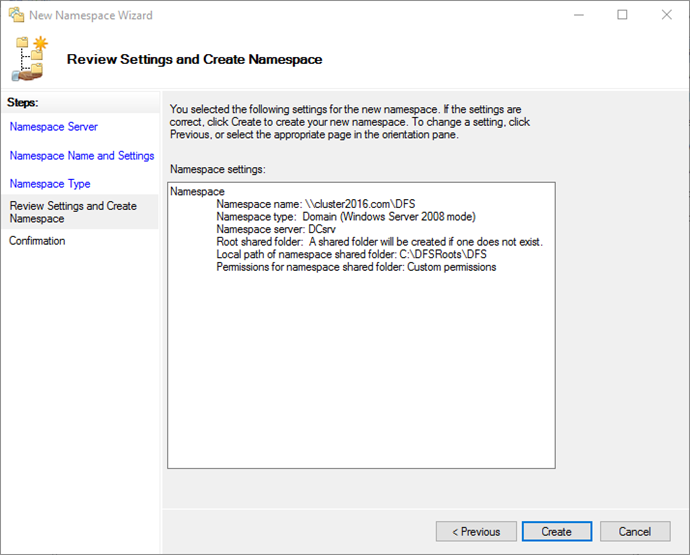690x555 pixels.
Task: Go back with the Previous button
Action: pos(476,531)
